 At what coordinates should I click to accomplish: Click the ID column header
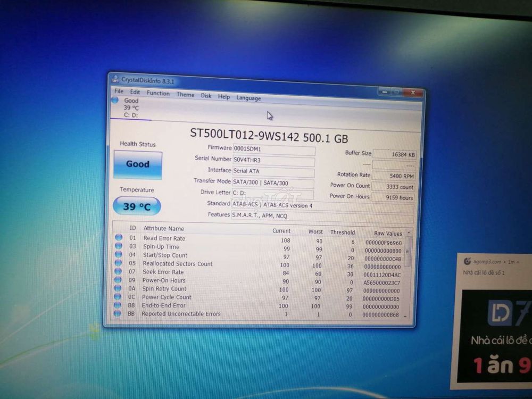tap(132, 228)
